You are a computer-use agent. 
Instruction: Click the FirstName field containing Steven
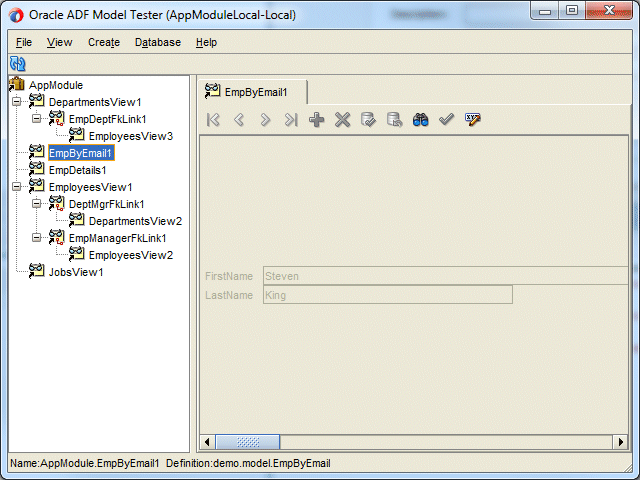point(445,276)
